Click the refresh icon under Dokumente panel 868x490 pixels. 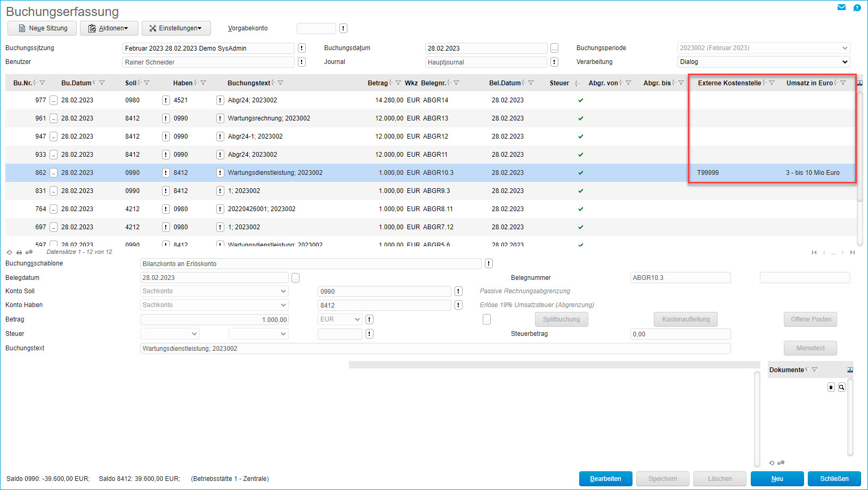pos(772,463)
